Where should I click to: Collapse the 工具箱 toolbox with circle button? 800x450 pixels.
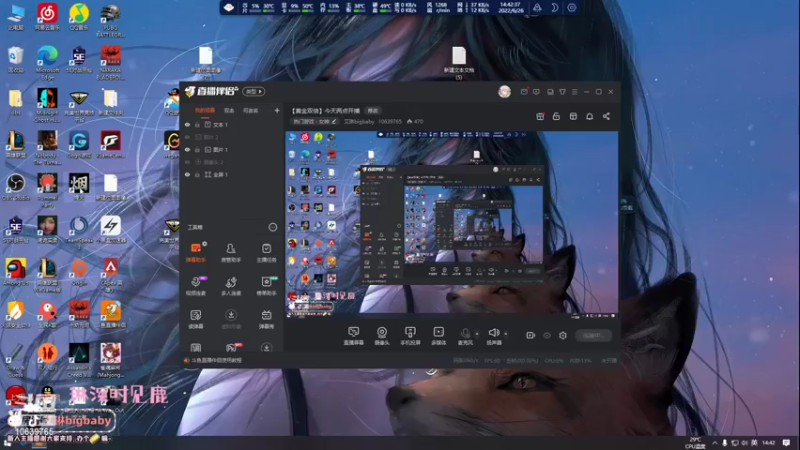[x=273, y=227]
